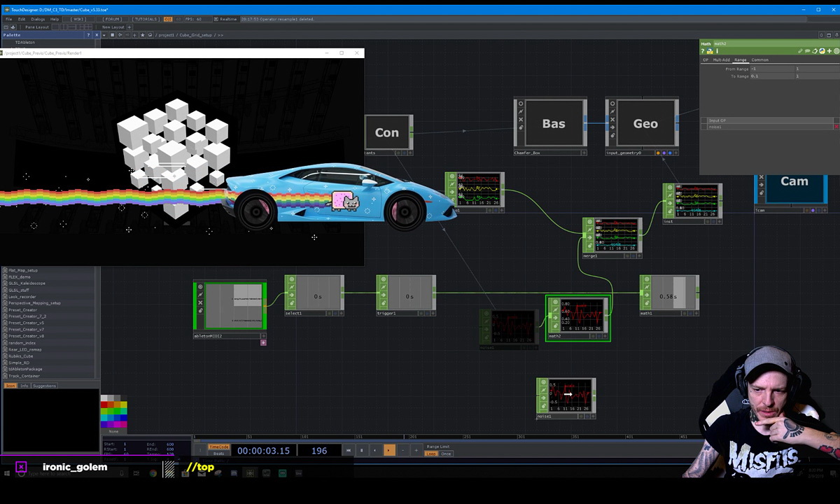
Task: Expand the merge1 node plus button
Action: click(639, 255)
